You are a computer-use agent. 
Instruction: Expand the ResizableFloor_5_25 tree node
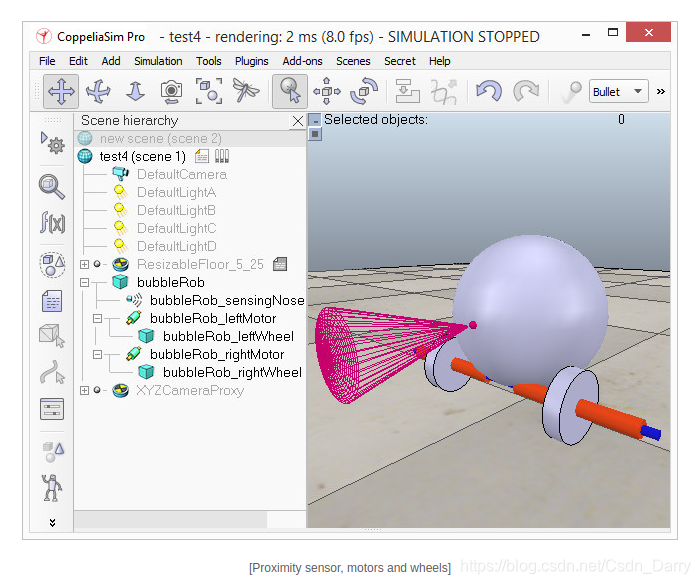(x=84, y=264)
